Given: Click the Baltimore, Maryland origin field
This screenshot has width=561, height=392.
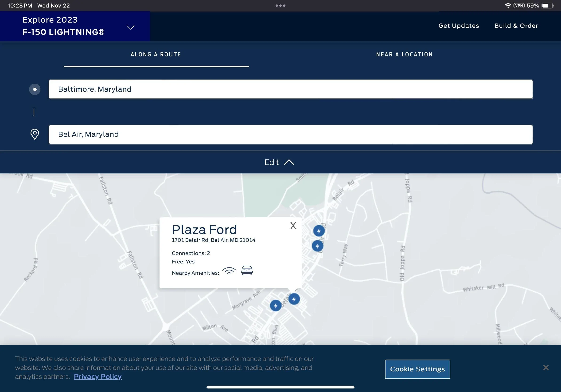Looking at the screenshot, I should pyautogui.click(x=291, y=89).
